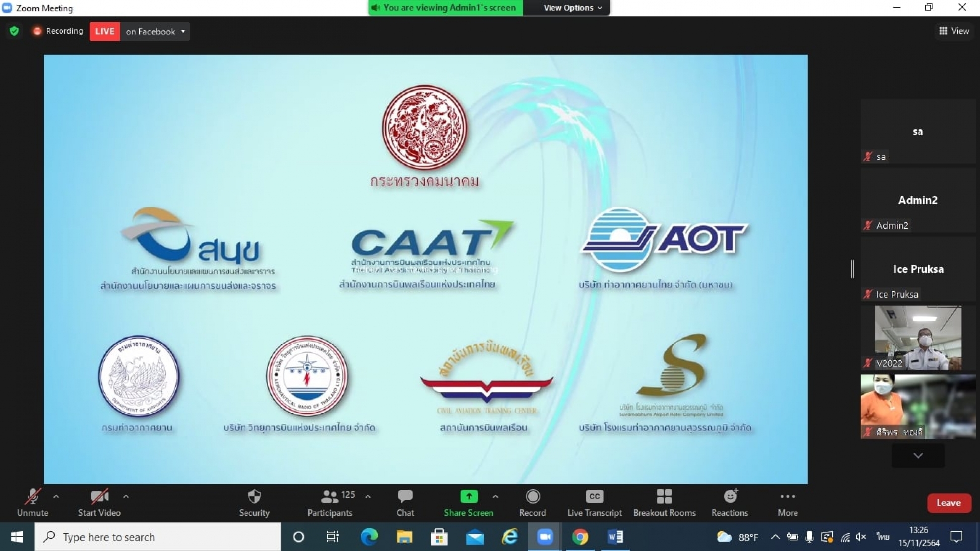Click muted mic icon on Admin2 label
The image size is (980, 551).
click(x=868, y=225)
